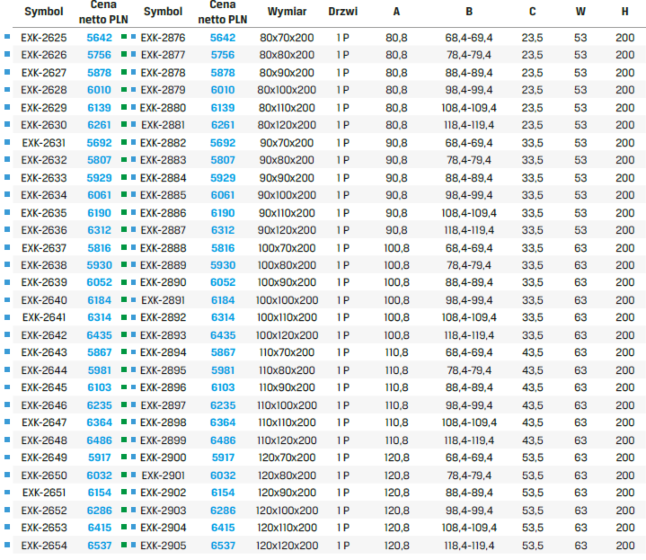The height and width of the screenshot is (560, 646).
Task: Click price 5917 right of EXK-2649
Action: (99, 457)
